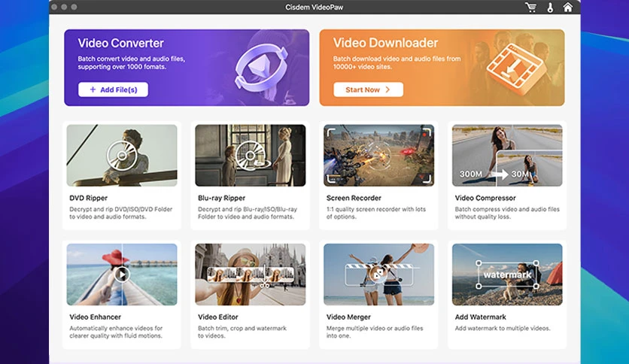Screen dimensions: 629x364
Task: Open Screen Recorder thumbnail
Action: click(378, 155)
